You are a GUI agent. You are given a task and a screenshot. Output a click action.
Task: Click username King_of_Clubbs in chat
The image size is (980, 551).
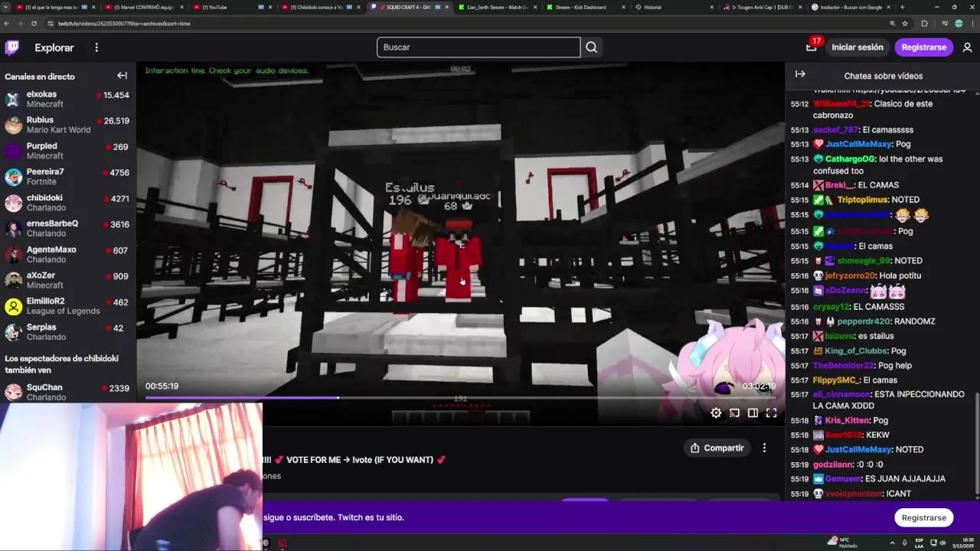[856, 351]
